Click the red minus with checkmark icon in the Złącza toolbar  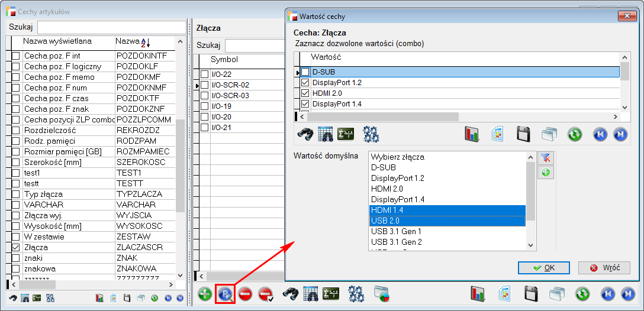click(x=266, y=294)
